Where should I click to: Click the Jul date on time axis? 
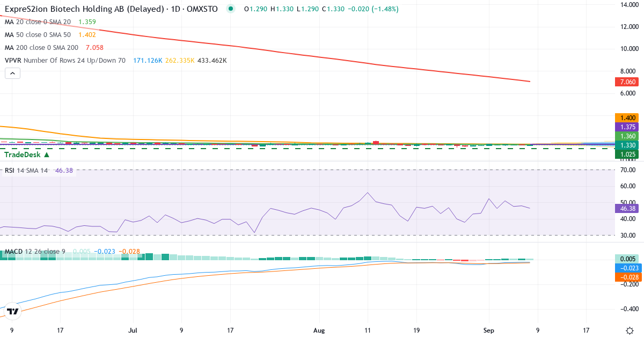[133, 330]
